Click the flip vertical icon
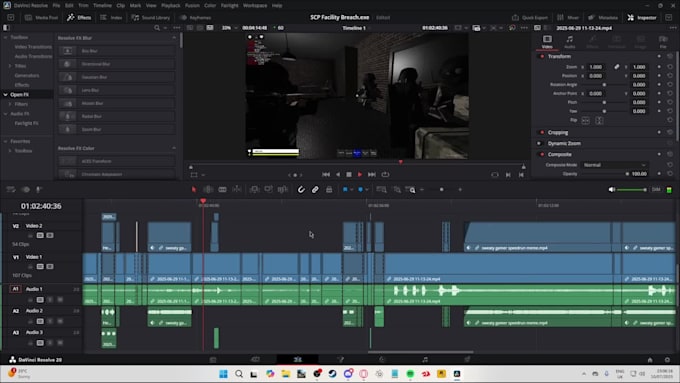Image resolution: width=680 pixels, height=383 pixels. pyautogui.click(x=599, y=120)
